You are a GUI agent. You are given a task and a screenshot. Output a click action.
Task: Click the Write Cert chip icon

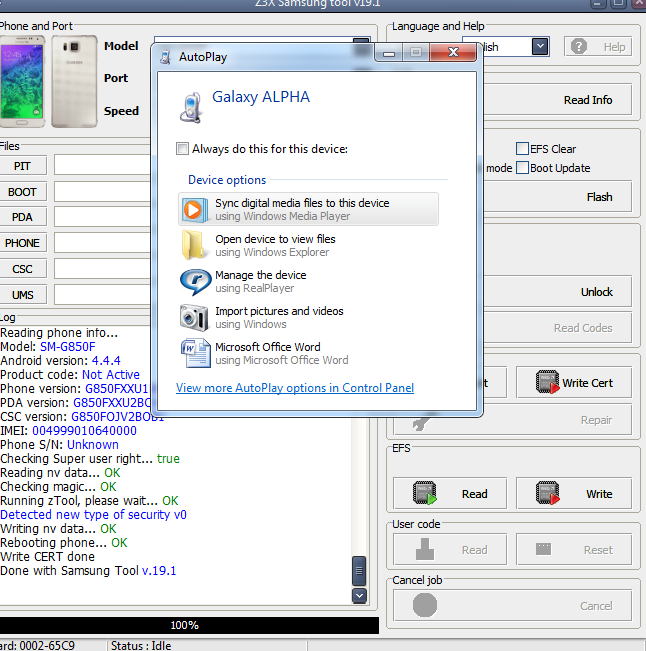(547, 382)
